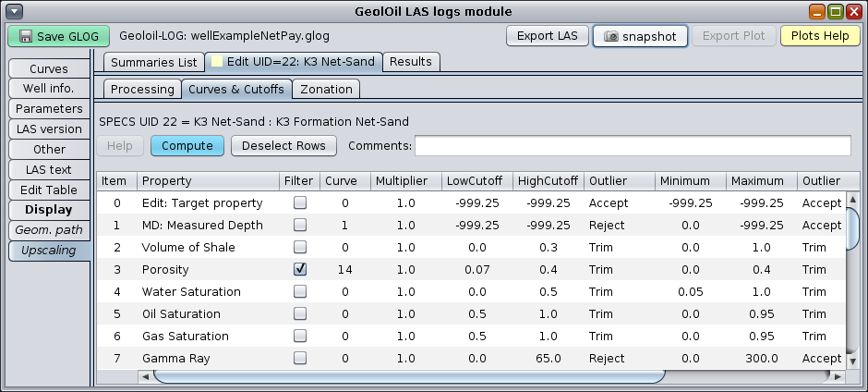Viewport: 868px width, 392px height.
Task: Click the horizontal scrollbar right arrow
Action: [x=836, y=376]
